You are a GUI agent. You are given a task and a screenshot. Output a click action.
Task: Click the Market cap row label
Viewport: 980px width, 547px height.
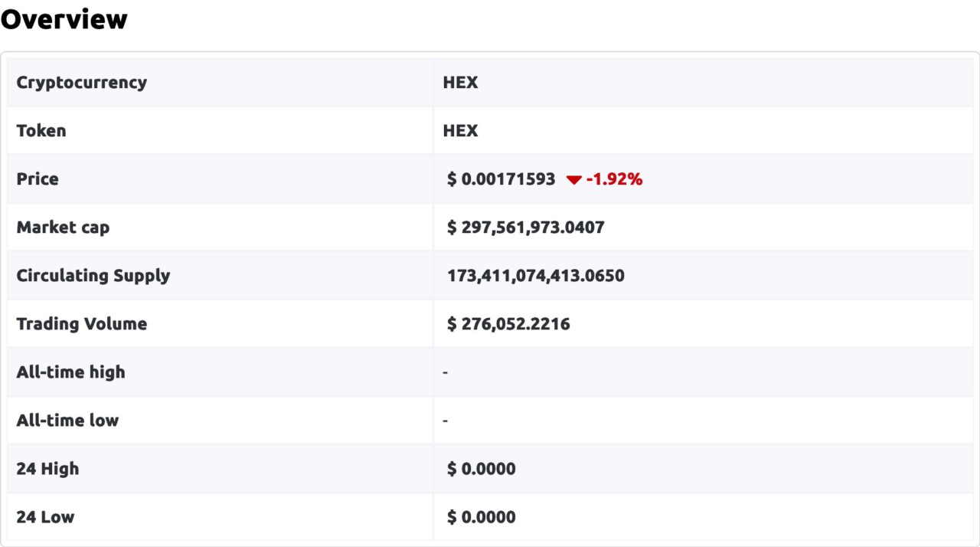coord(63,227)
